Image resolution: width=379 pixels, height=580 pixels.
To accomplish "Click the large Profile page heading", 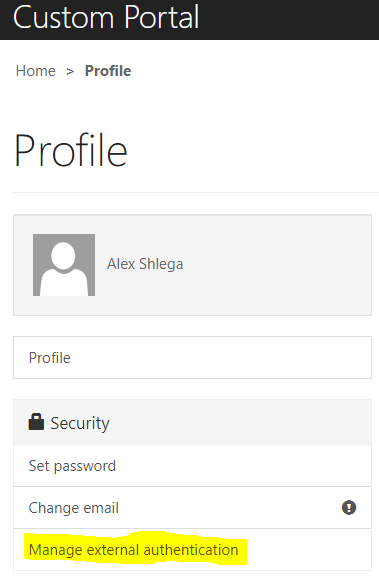I will tap(71, 151).
